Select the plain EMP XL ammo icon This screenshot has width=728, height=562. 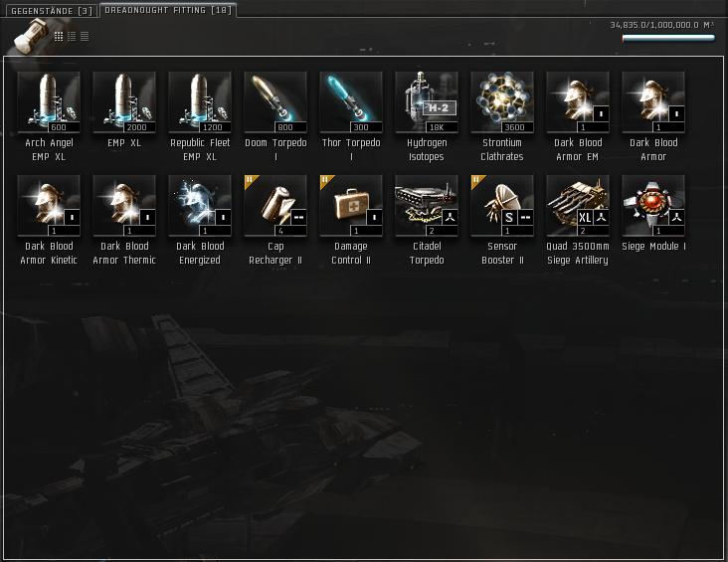(124, 102)
